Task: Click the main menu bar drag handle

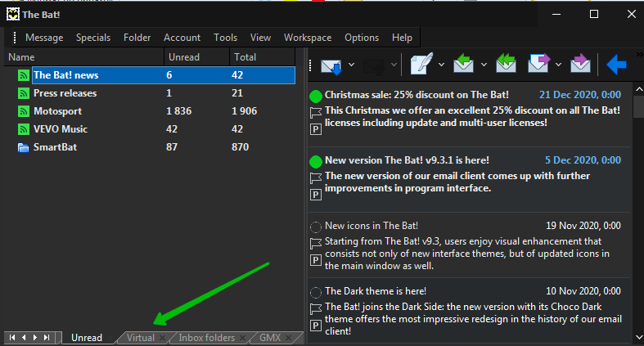Action: point(15,38)
